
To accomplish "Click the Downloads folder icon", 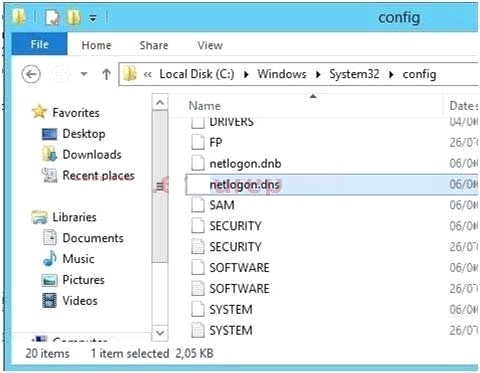I will 50,154.
